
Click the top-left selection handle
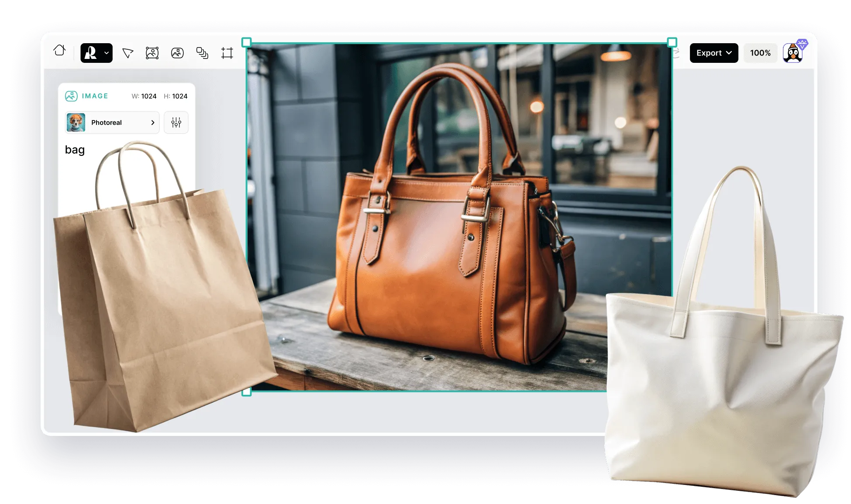point(246,42)
